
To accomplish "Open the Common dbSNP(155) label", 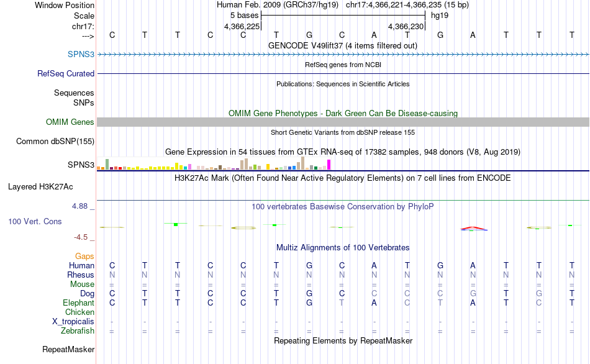I will point(55,141).
